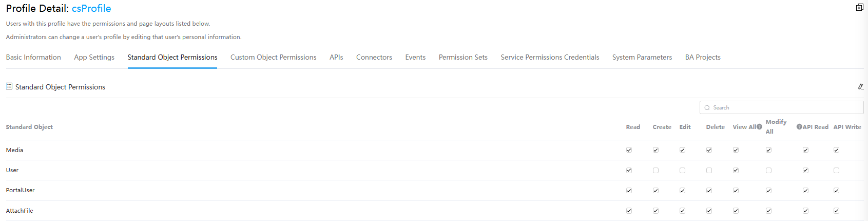Switch to the Custom Object Permissions tab
This screenshot has height=221, width=868.
(273, 58)
